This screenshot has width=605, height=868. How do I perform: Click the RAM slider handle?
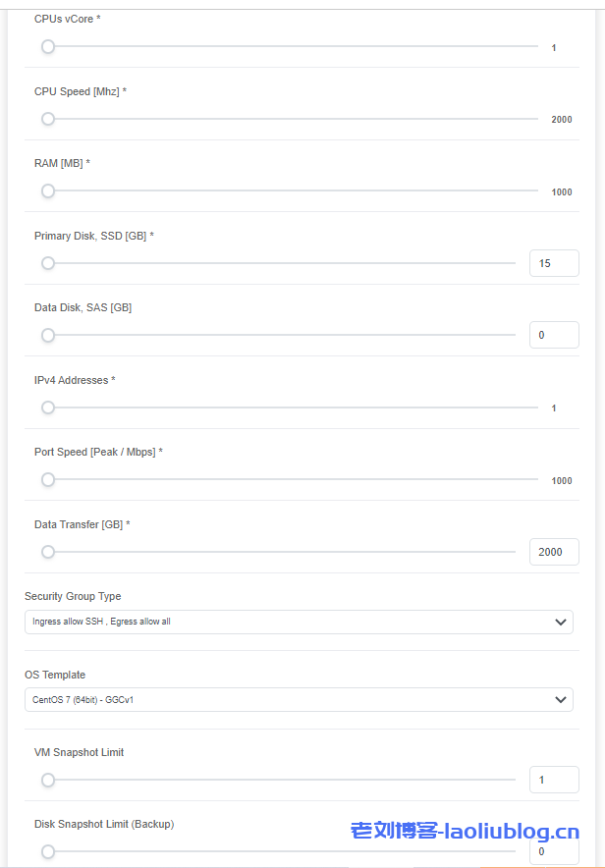point(47,191)
